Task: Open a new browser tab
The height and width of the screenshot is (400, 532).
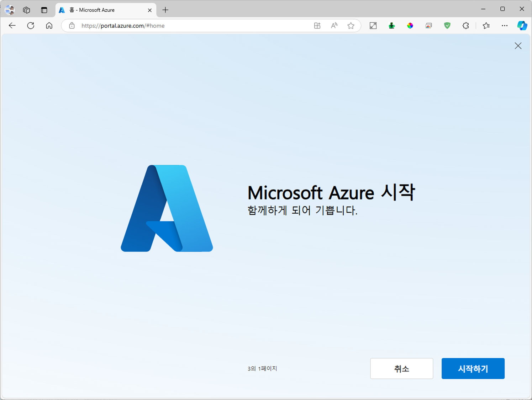Action: coord(165,10)
